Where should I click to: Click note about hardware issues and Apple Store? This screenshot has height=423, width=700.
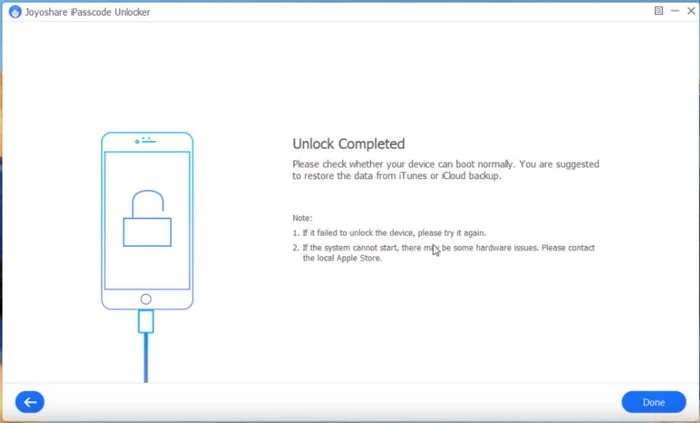[444, 253]
